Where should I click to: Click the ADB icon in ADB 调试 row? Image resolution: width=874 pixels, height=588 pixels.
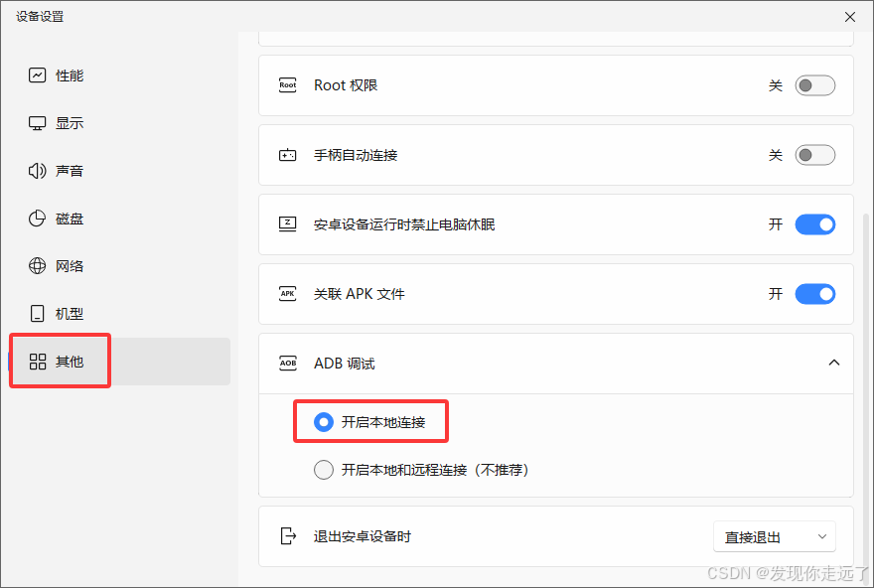click(x=288, y=364)
